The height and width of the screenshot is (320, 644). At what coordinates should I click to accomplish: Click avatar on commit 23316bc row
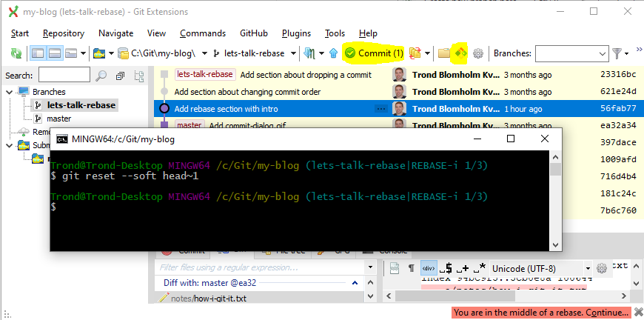pos(399,75)
